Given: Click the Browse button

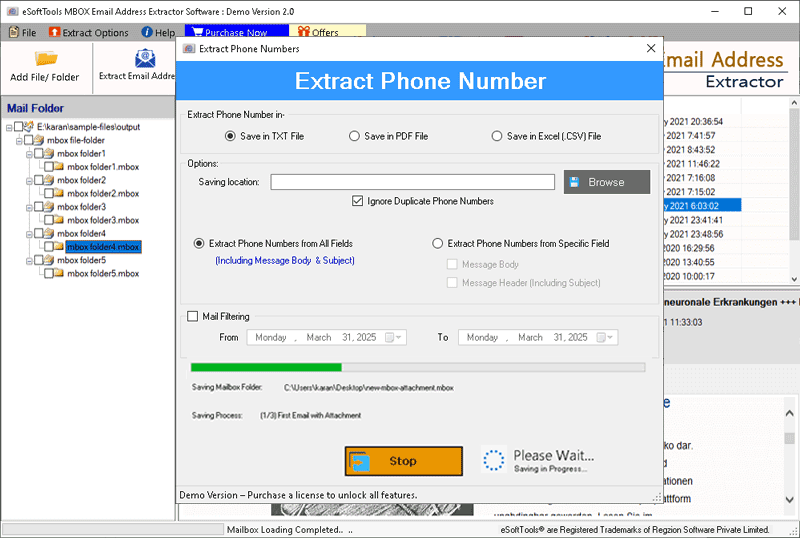Looking at the screenshot, I should click(607, 182).
